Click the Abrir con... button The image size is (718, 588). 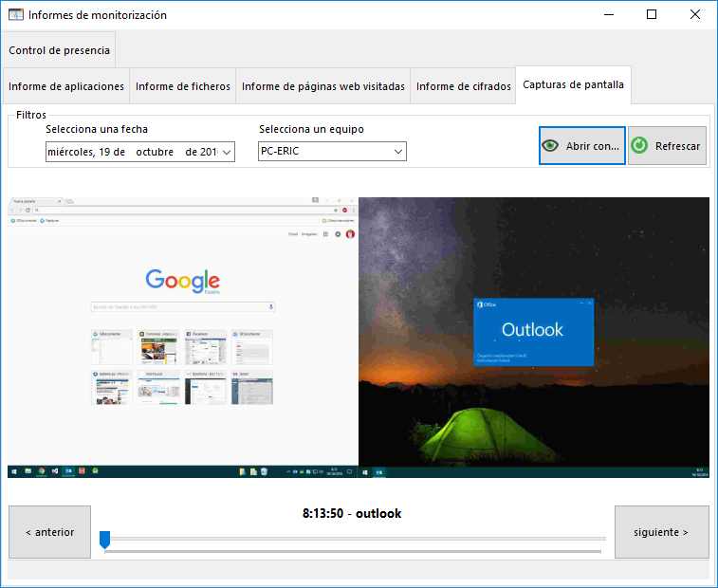(x=582, y=146)
